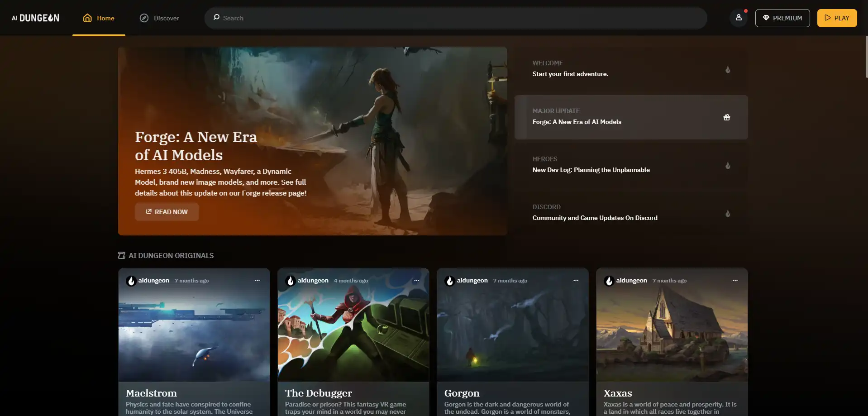Viewport: 868px width, 416px height.
Task: Click the diamond icon in PREMIUM button
Action: [766, 18]
